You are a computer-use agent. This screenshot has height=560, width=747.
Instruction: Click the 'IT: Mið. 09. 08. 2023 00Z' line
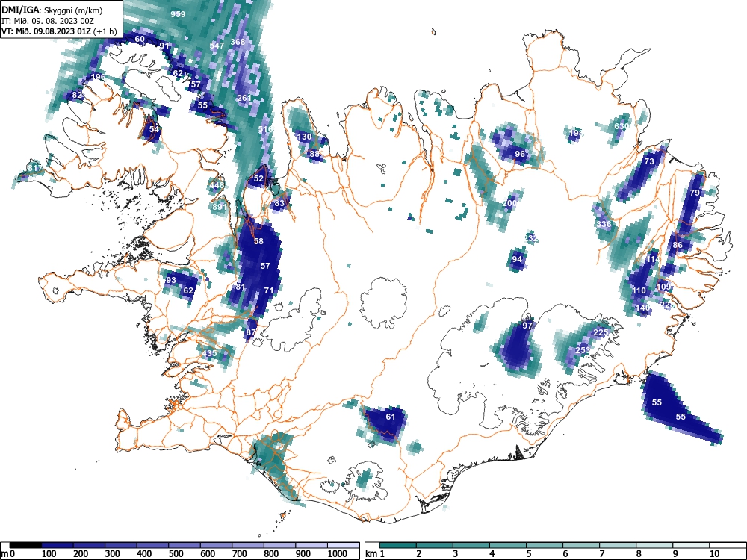point(46,21)
